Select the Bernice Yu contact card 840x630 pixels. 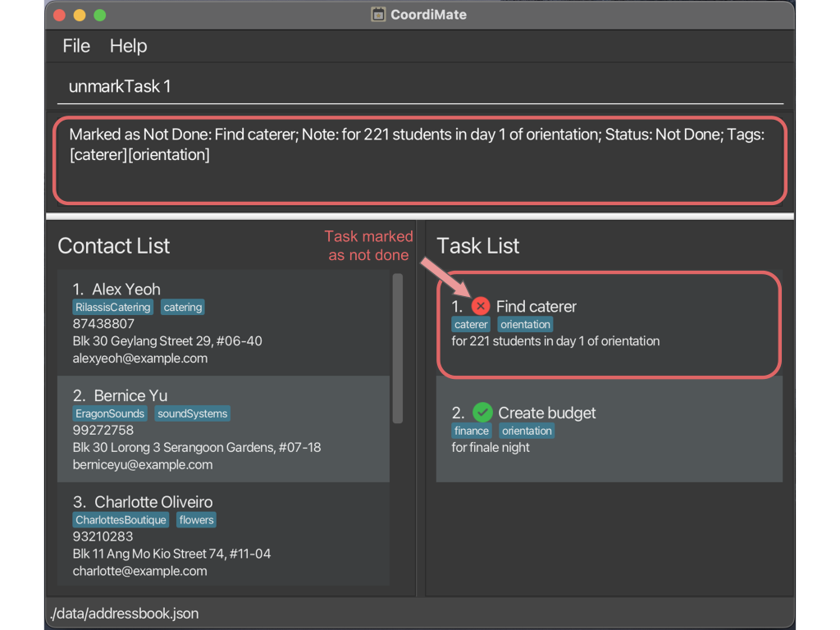223,429
